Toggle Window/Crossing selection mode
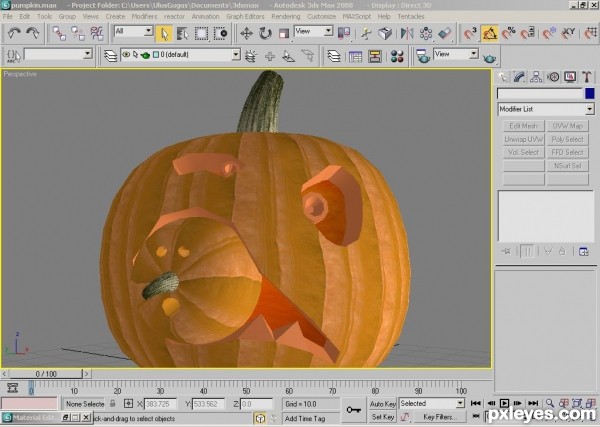Viewport: 600px width, 427px height. (220, 33)
